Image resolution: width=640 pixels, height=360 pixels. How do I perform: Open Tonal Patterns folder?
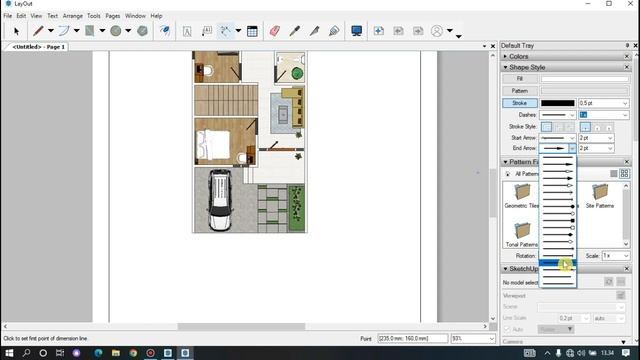point(522,235)
